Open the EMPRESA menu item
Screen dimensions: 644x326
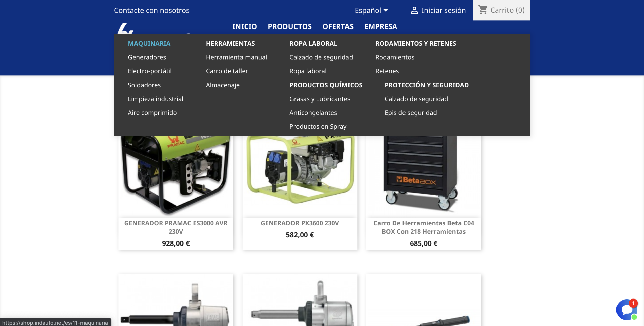coord(381,26)
